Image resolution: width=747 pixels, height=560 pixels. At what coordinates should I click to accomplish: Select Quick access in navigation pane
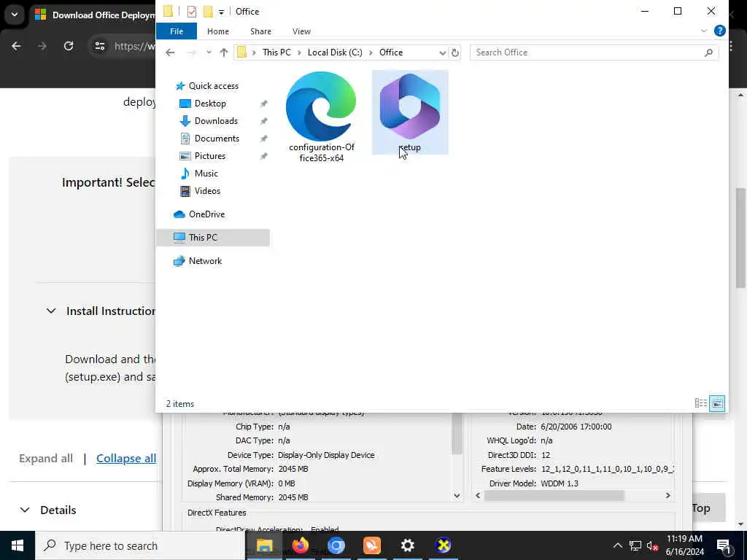[x=213, y=86]
